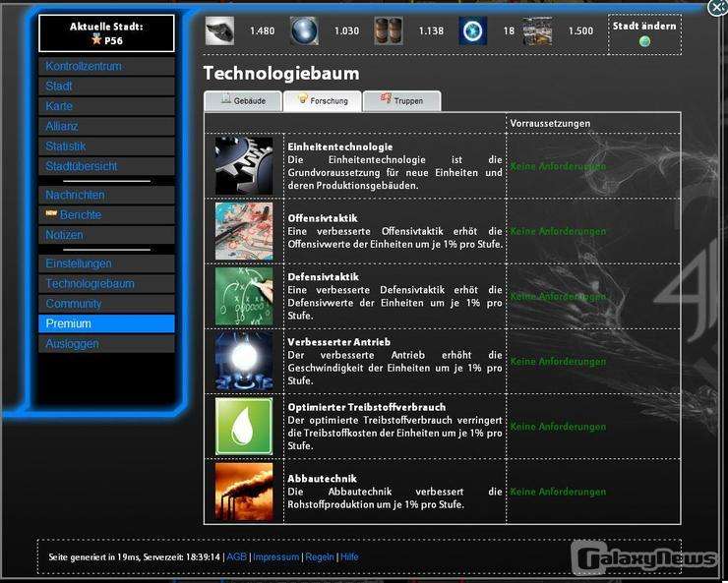Image resolution: width=728 pixels, height=583 pixels.
Task: Open the Berichte menu entry
Action: tap(107, 215)
